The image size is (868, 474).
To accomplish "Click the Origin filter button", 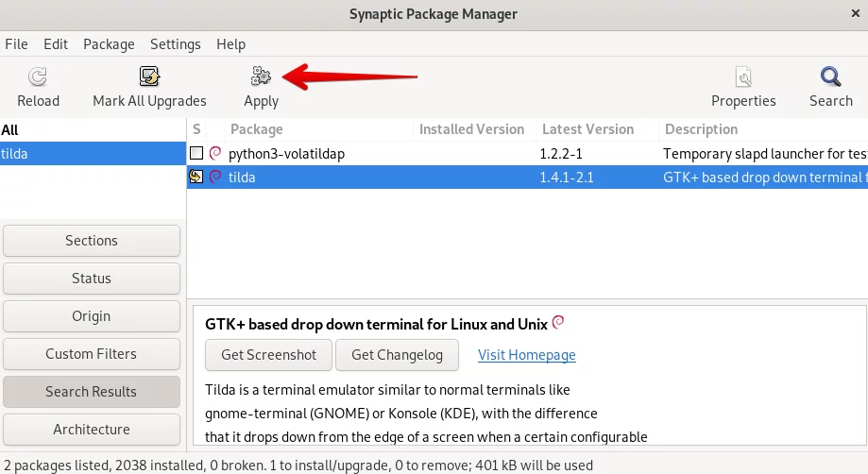I will (92, 316).
